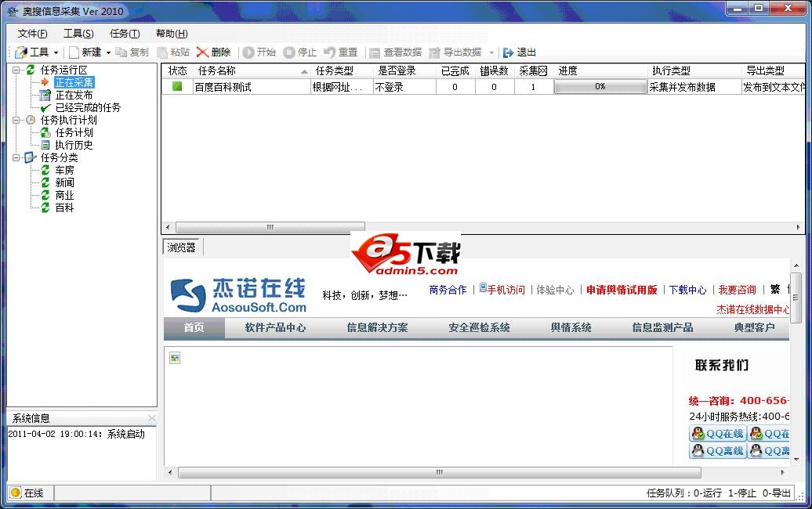Select 正在采集 in the tree

[74, 82]
